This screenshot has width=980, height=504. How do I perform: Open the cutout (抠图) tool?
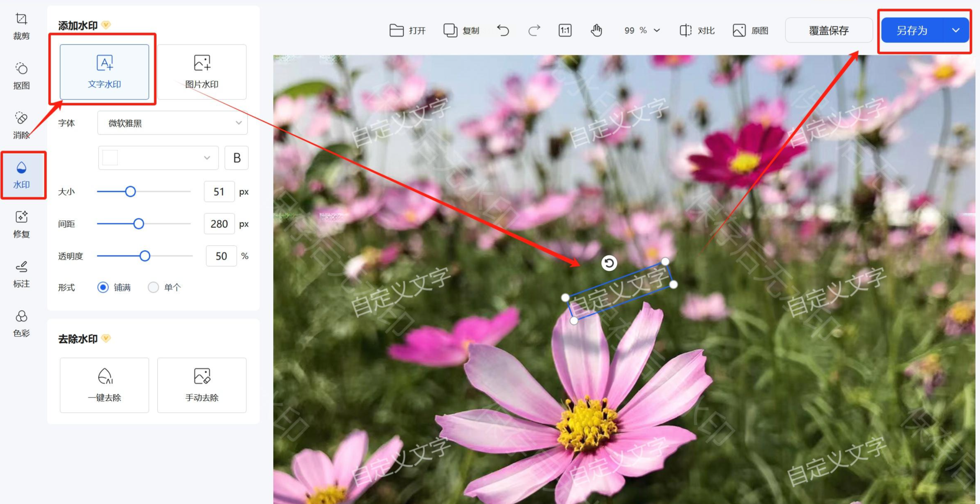tap(21, 75)
